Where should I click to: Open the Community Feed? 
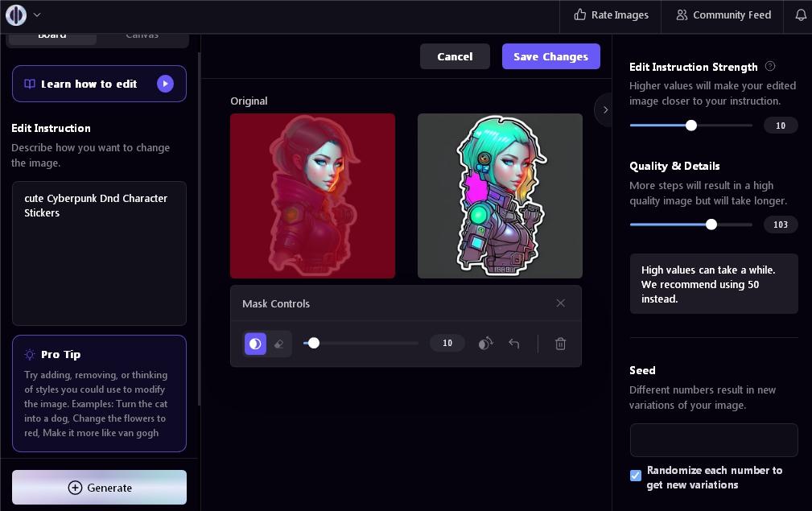point(723,14)
